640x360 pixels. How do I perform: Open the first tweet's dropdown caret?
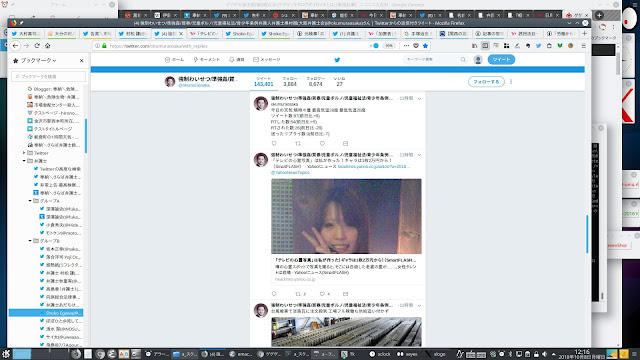pyautogui.click(x=419, y=99)
